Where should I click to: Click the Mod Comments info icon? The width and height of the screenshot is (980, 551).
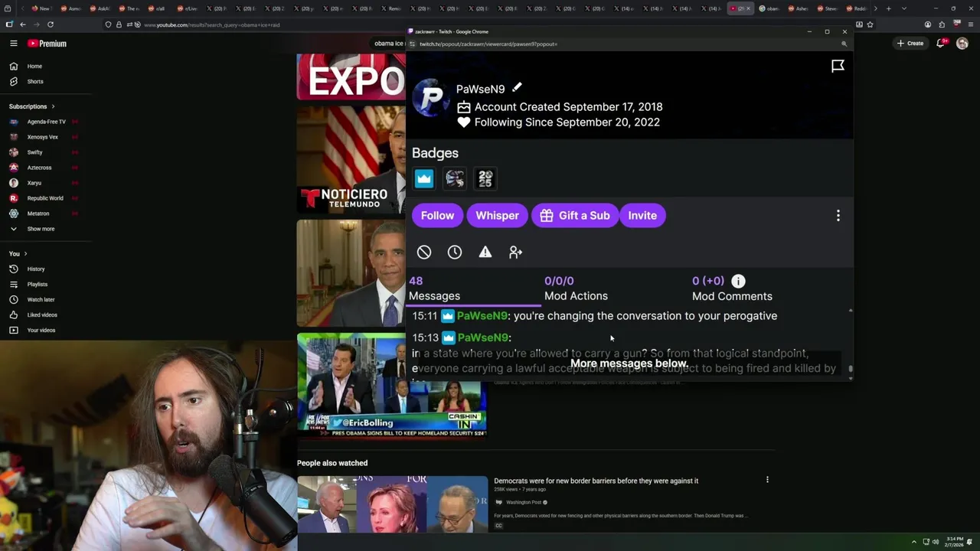738,281
